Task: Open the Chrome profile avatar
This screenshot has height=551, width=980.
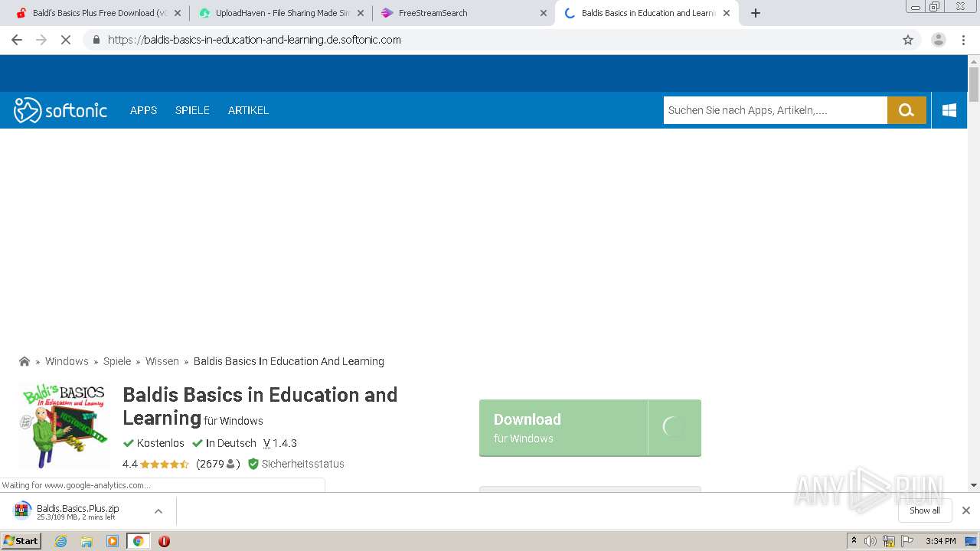Action: (939, 40)
